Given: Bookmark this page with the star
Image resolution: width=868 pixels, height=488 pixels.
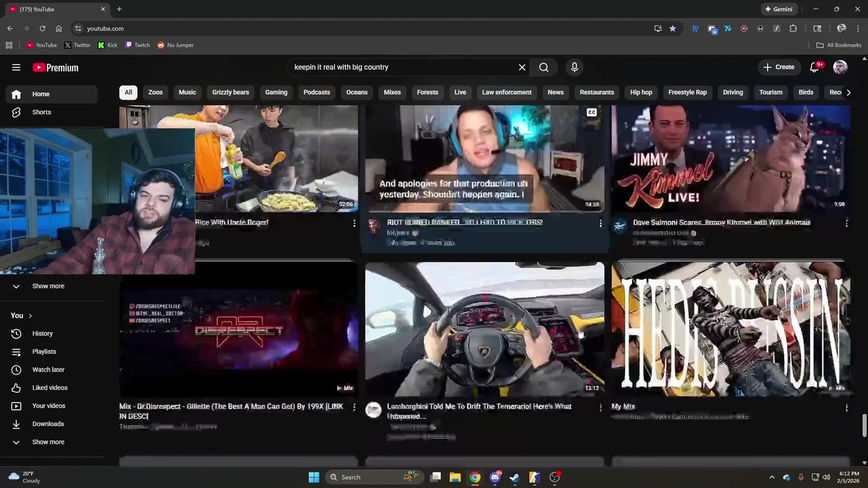Looking at the screenshot, I should (673, 28).
